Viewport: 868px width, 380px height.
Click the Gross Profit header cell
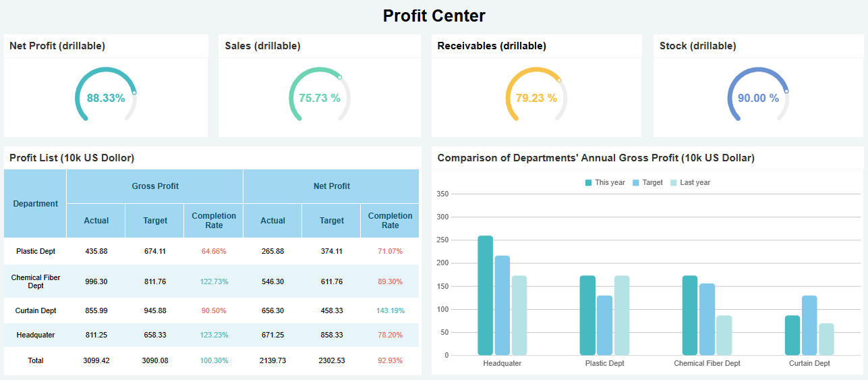tap(155, 186)
